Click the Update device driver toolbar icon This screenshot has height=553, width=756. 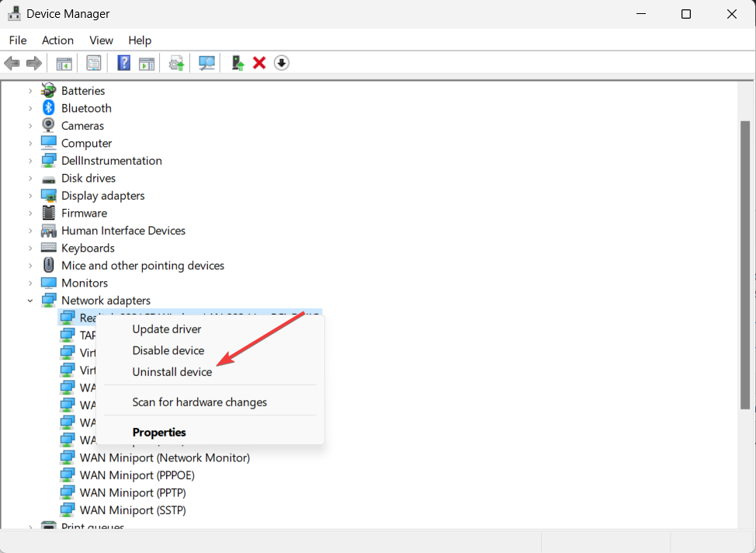[176, 63]
